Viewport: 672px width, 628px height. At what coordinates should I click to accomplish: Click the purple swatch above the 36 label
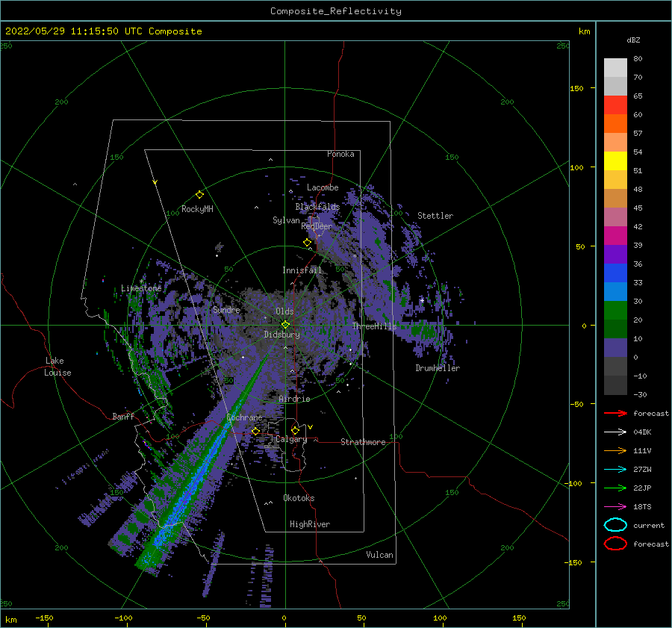[615, 254]
